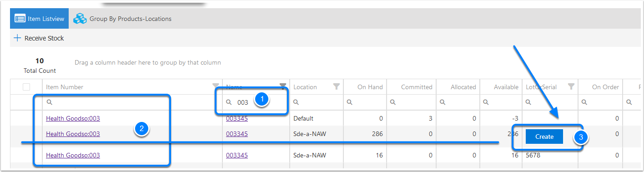Click the Item Number search filter field
Screen dimensions: 644x172
132,102
